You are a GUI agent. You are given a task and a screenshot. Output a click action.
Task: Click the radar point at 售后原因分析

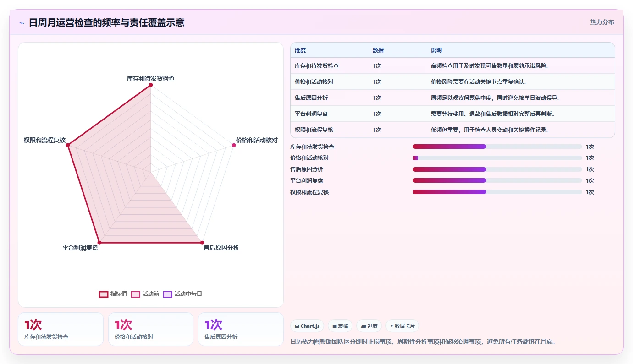[x=202, y=242]
